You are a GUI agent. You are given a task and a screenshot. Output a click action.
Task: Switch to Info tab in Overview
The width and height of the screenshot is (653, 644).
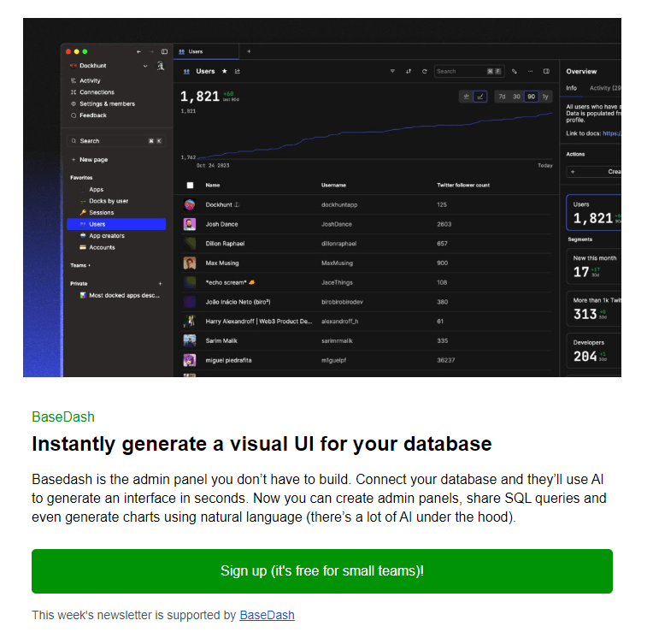[571, 88]
